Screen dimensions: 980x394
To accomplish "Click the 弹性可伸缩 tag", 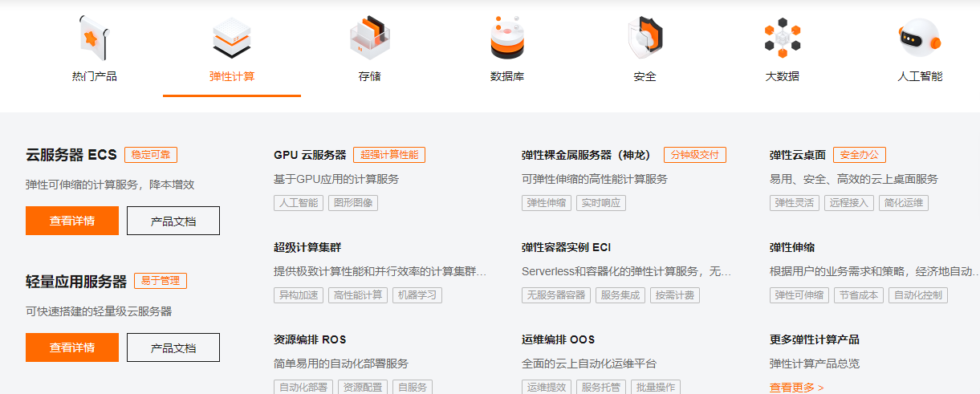I will (799, 295).
